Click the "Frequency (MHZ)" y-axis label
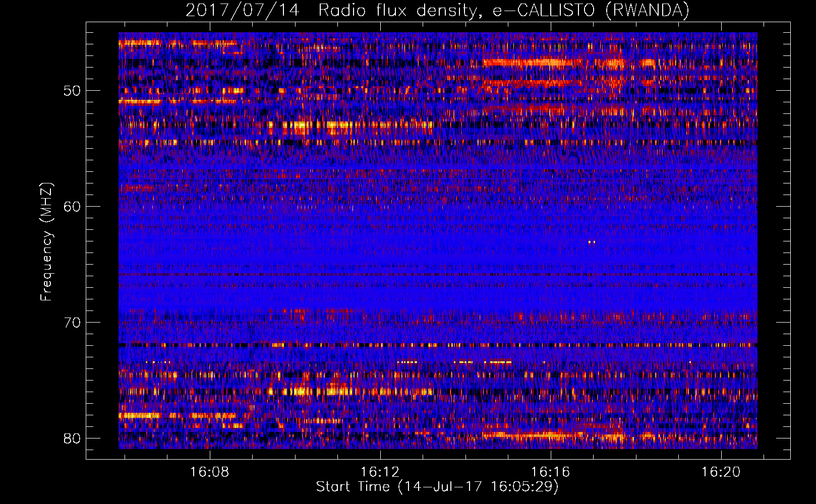 (x=46, y=242)
